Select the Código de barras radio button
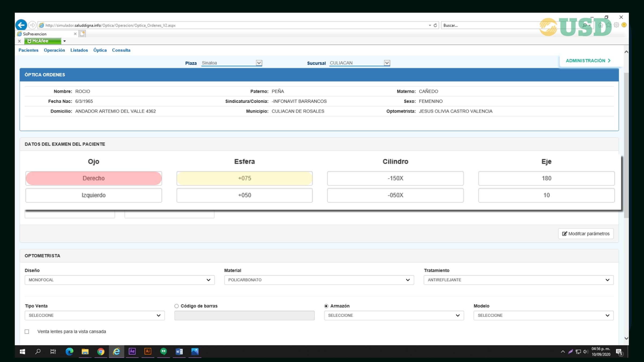Viewport: 644px width, 362px height. coord(176,306)
